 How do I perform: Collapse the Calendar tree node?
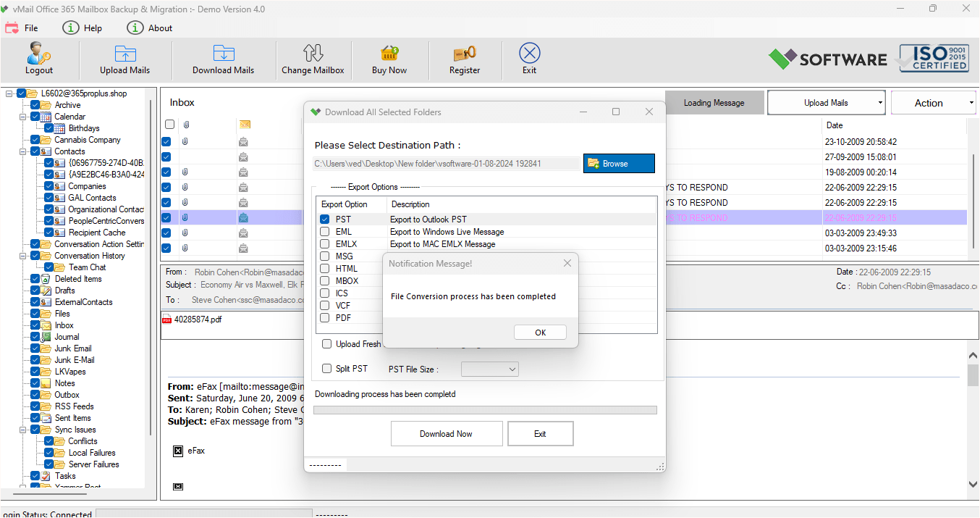pyautogui.click(x=22, y=117)
